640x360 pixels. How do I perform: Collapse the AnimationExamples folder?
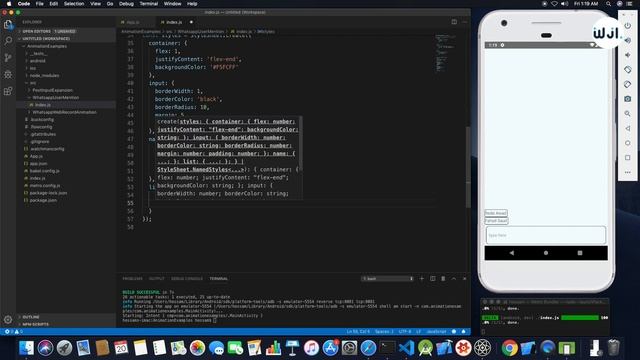tap(47, 46)
